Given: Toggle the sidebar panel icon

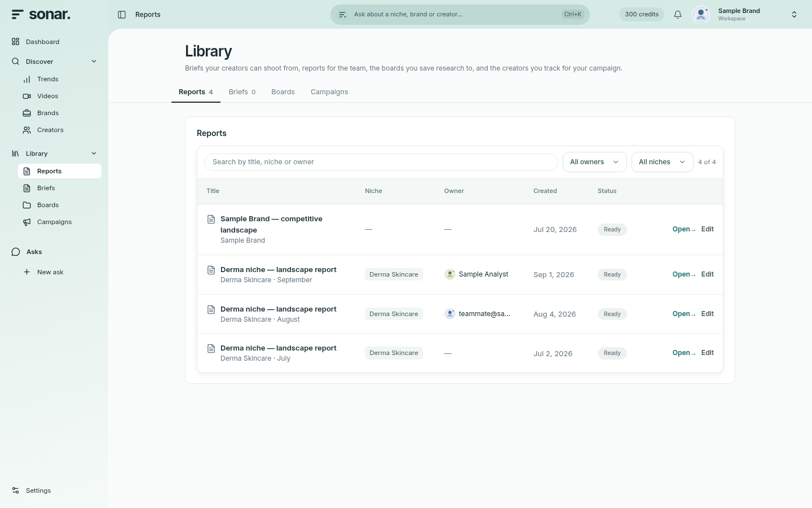Looking at the screenshot, I should click(122, 15).
